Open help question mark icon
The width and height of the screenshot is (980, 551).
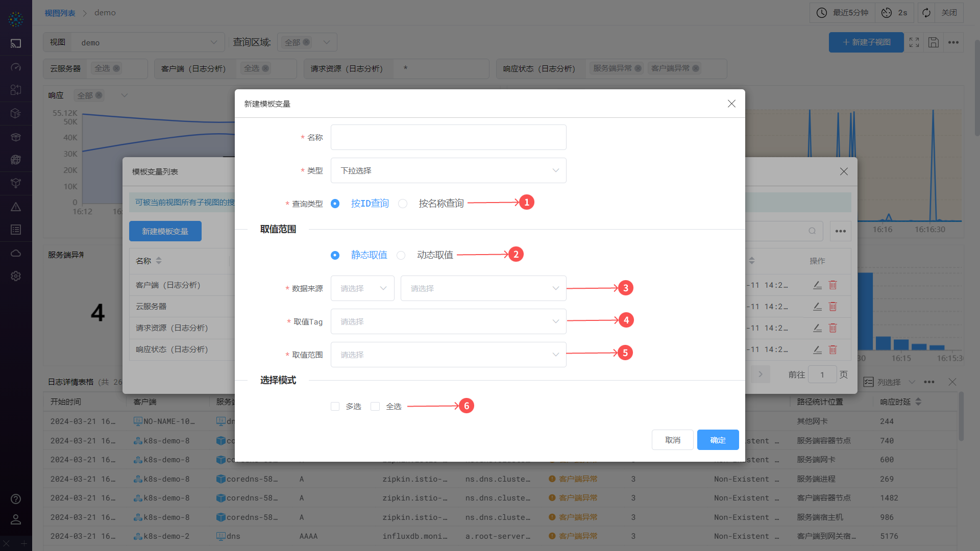16,499
